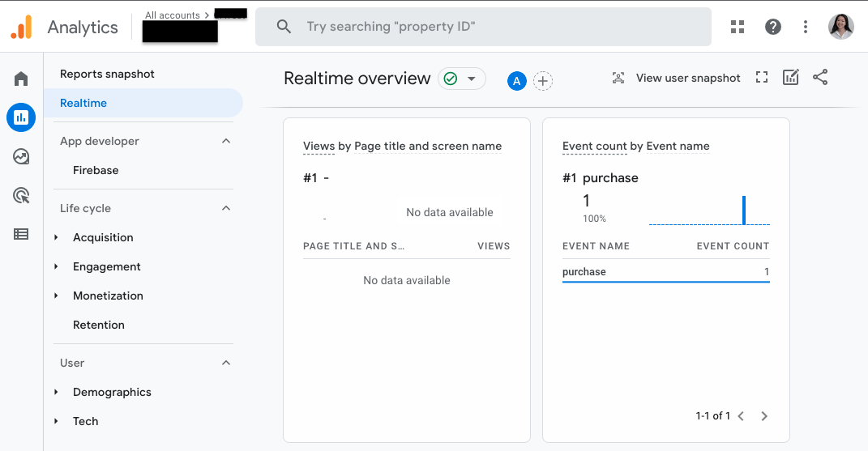This screenshot has width=868, height=451.
Task: Click the EVENT COUNT column header
Action: [x=733, y=246]
